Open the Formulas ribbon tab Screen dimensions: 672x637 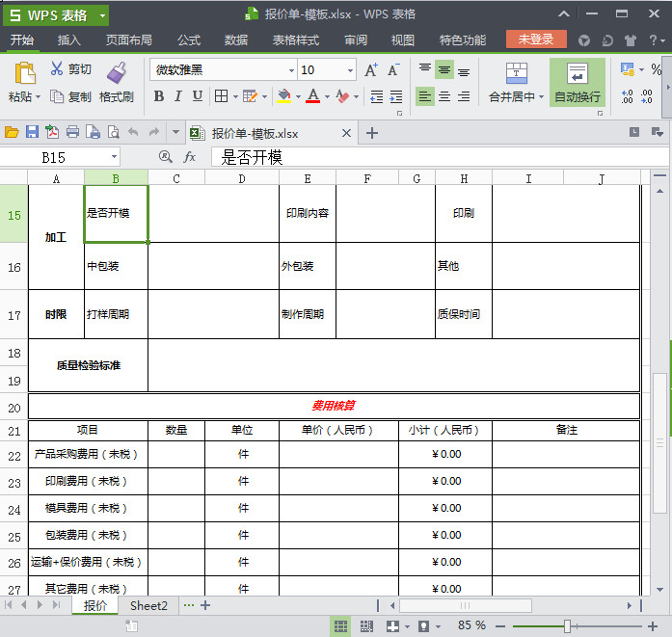189,40
